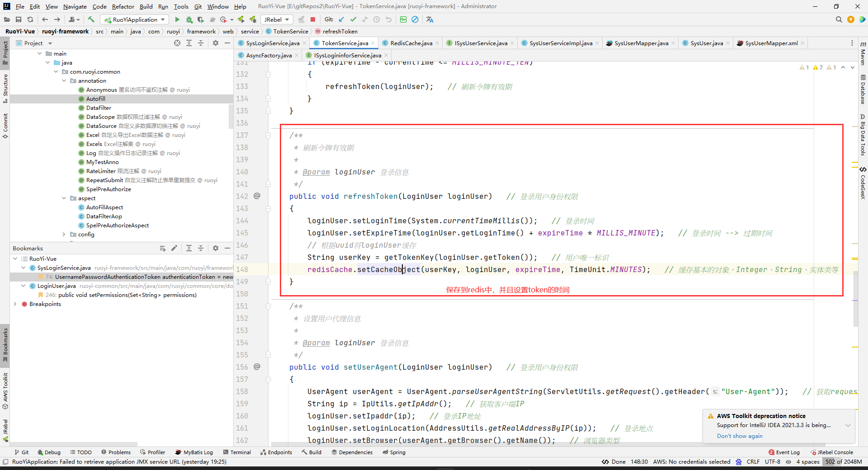Click UTF-8 encoding in status bar
This screenshot has width=868, height=470.
click(x=773, y=461)
